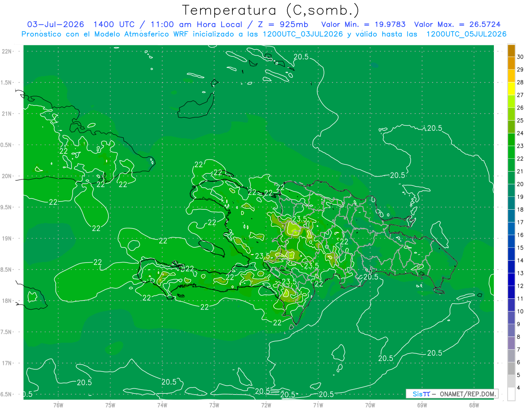Click the SisTT ONAMET/REP.DOM. logo box
The image size is (532, 411).
pyautogui.click(x=452, y=394)
